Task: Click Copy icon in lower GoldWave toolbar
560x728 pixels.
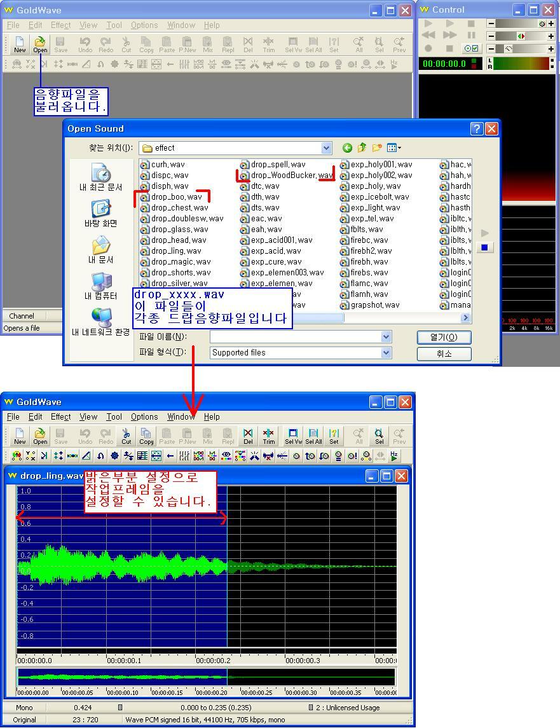Action: pyautogui.click(x=146, y=436)
